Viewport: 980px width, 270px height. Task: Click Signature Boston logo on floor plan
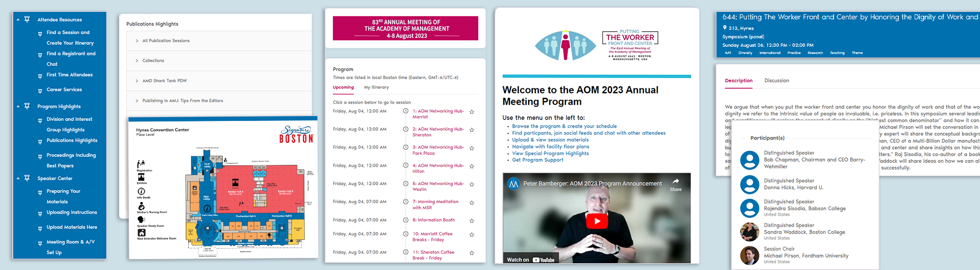(297, 134)
